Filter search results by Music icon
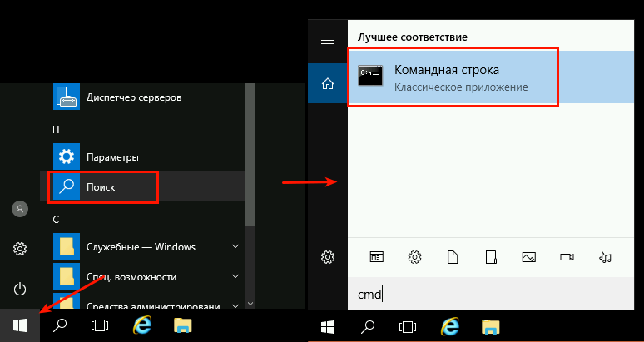Screen dimensions: 644x342 click(x=605, y=257)
